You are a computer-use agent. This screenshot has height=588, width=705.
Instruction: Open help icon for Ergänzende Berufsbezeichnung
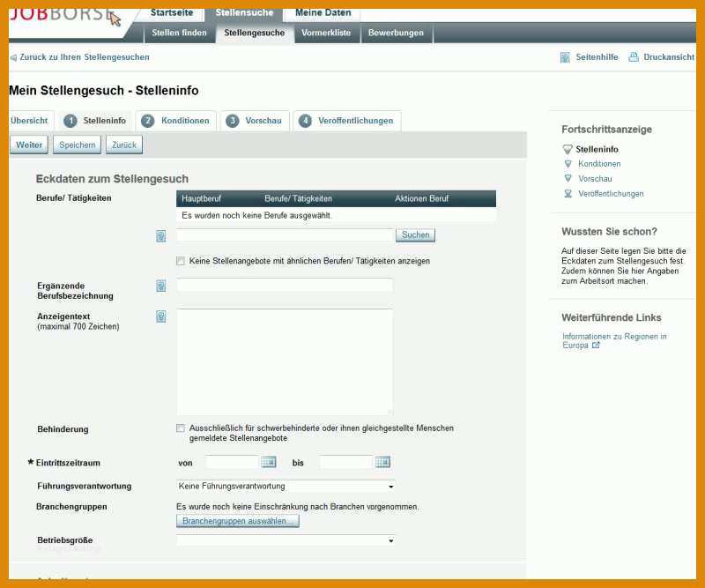[161, 287]
